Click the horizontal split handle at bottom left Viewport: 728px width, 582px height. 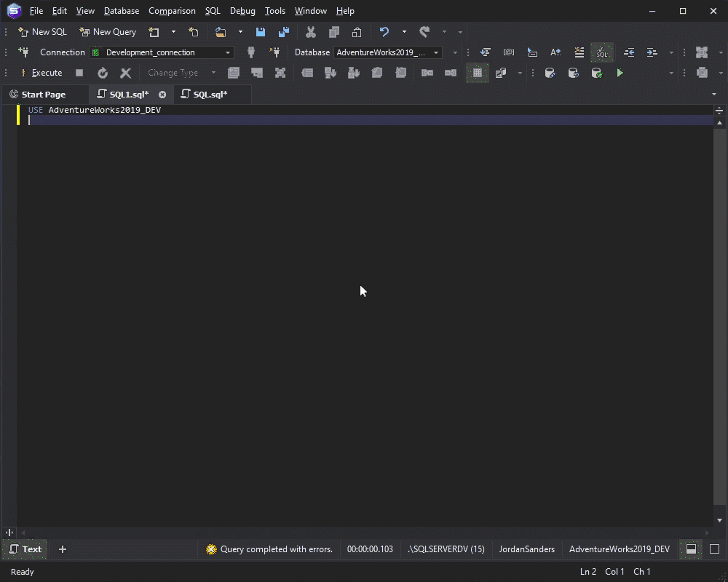click(x=9, y=533)
